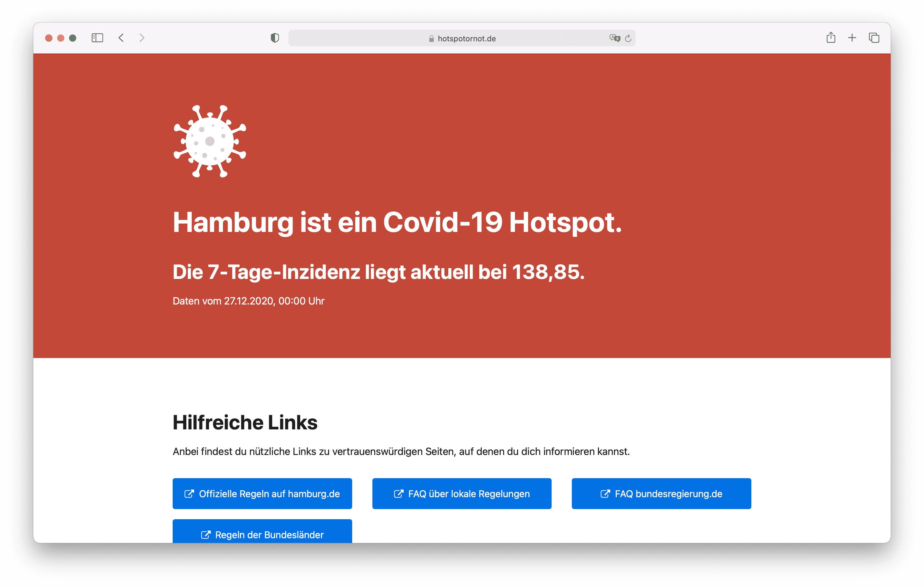This screenshot has height=587, width=924.
Task: Click the green fullscreen window button
Action: pyautogui.click(x=73, y=38)
